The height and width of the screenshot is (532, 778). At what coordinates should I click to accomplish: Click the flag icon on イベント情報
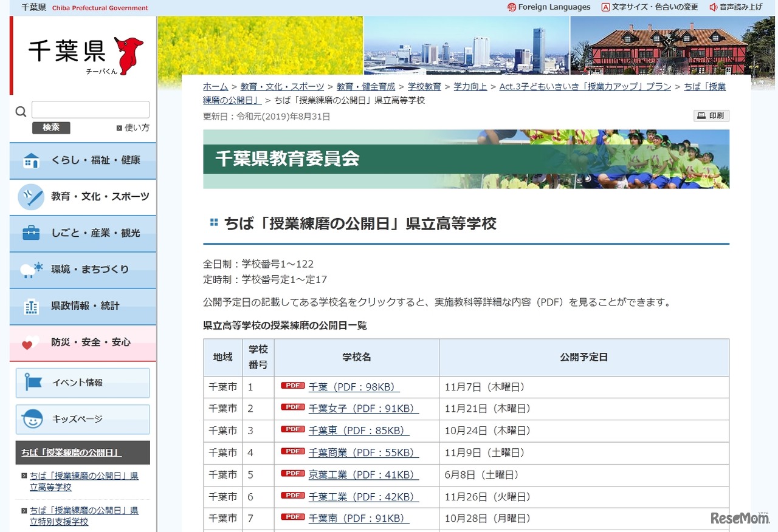pyautogui.click(x=33, y=383)
